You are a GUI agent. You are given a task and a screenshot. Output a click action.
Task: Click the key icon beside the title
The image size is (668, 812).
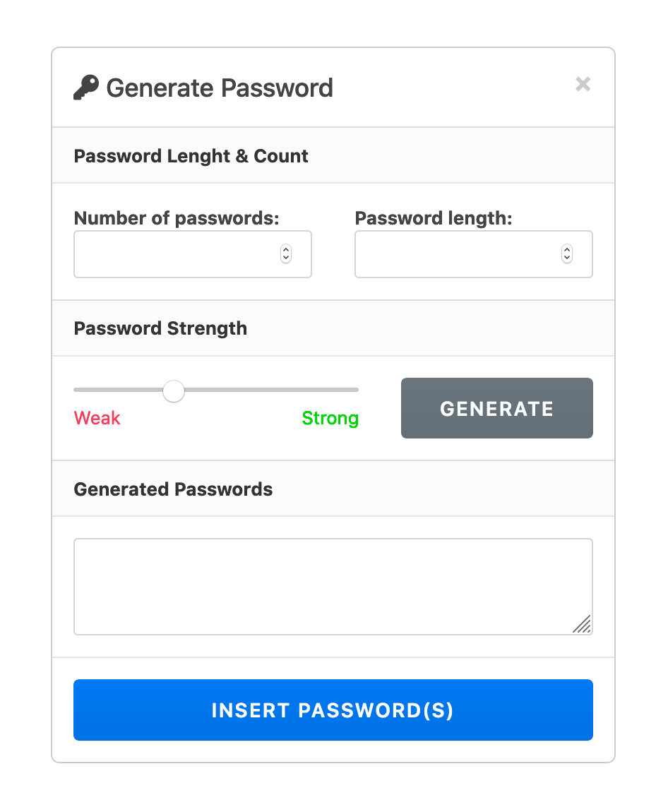pos(86,88)
